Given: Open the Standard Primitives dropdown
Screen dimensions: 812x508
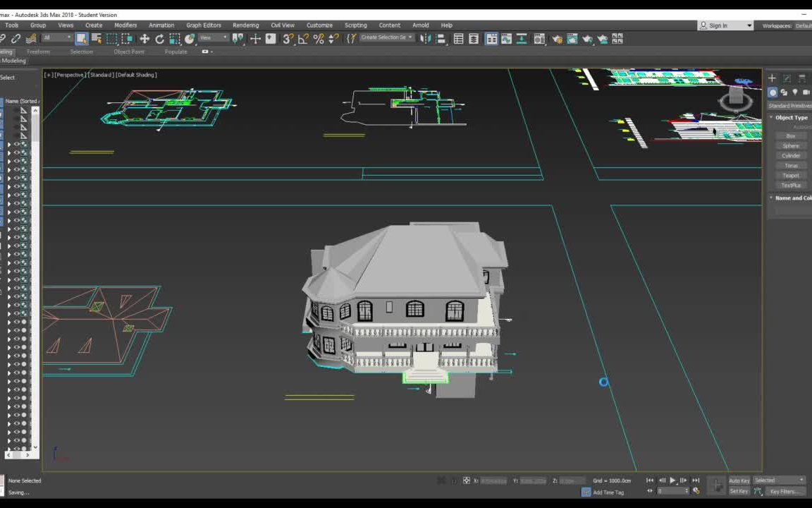Looking at the screenshot, I should click(789, 105).
